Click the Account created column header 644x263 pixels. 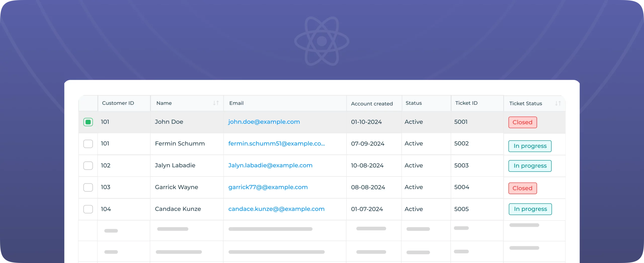pyautogui.click(x=372, y=103)
